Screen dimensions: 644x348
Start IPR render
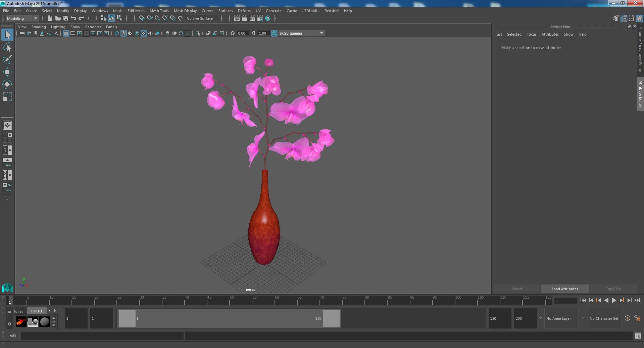click(252, 18)
